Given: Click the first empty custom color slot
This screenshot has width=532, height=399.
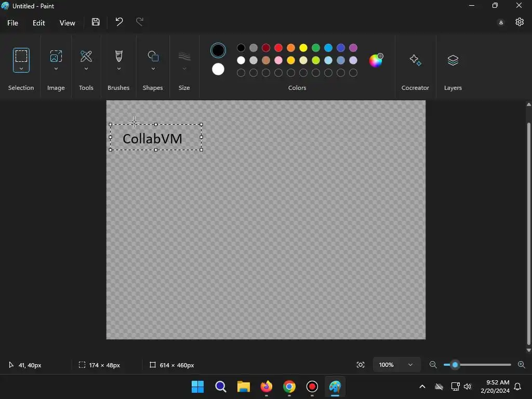Looking at the screenshot, I should click(x=241, y=73).
